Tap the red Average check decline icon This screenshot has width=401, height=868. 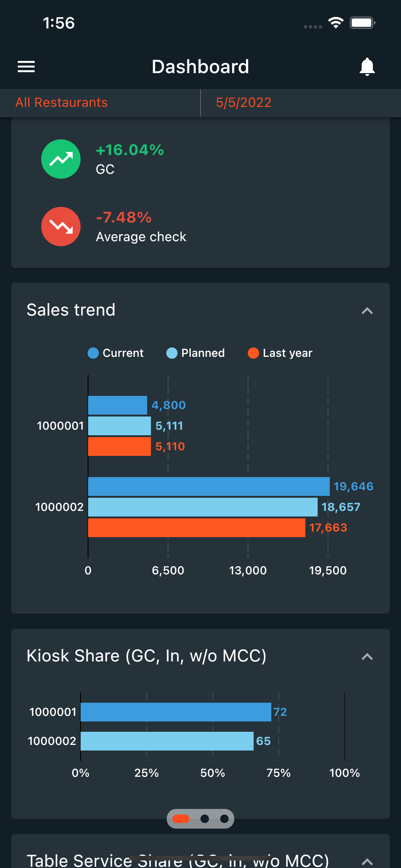[x=61, y=226]
